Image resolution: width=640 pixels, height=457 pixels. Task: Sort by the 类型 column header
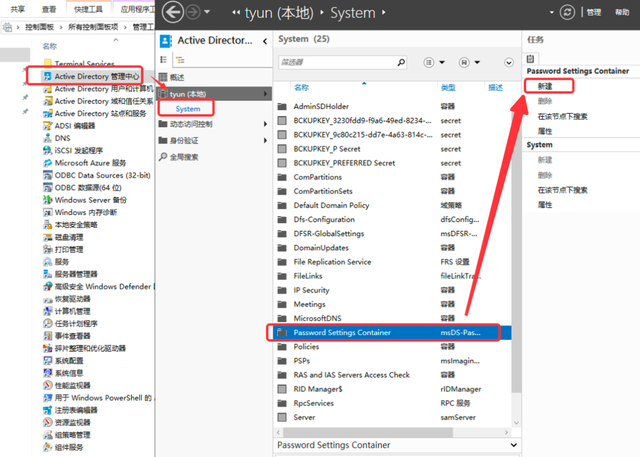click(448, 87)
